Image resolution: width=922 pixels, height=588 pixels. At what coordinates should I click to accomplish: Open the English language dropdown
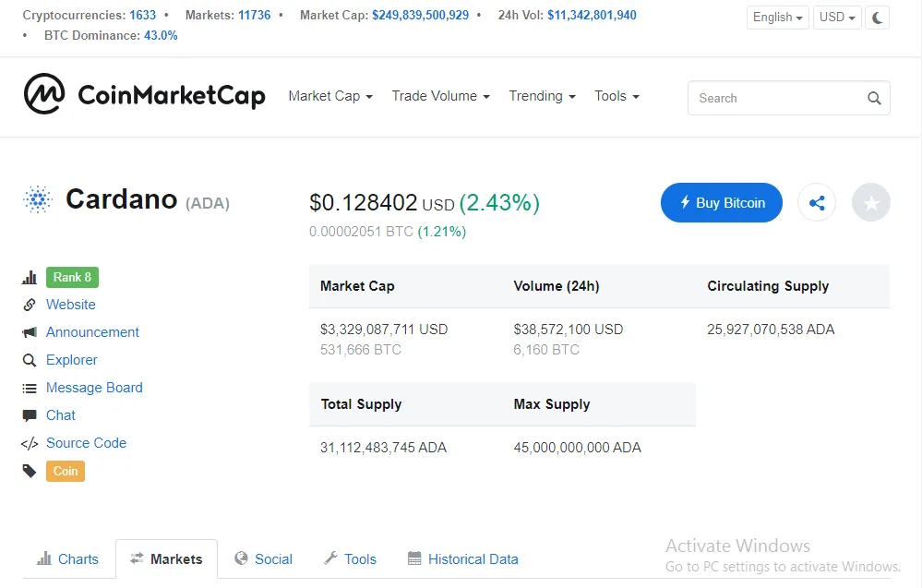(777, 17)
